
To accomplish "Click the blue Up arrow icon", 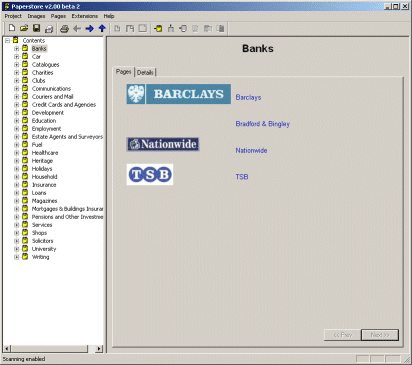I will (102, 29).
